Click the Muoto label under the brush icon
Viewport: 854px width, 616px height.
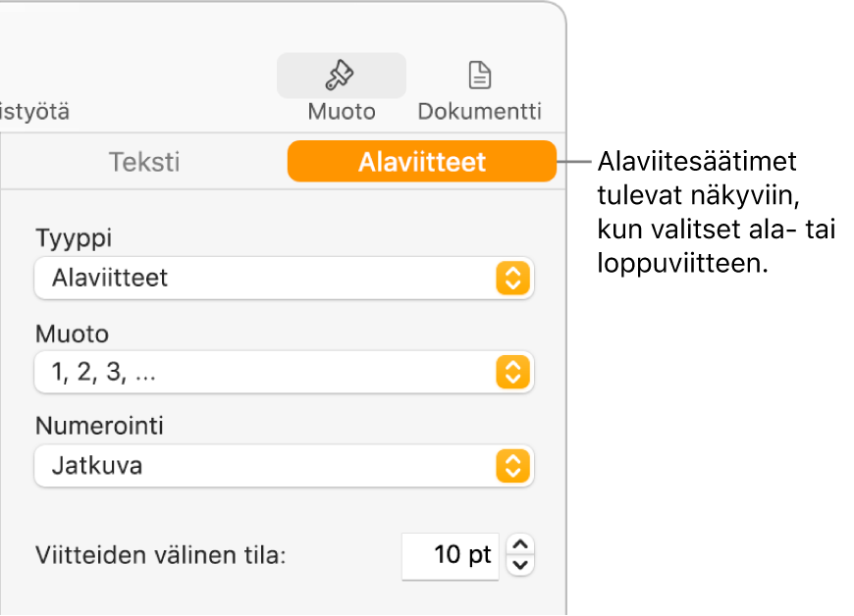click(x=341, y=111)
